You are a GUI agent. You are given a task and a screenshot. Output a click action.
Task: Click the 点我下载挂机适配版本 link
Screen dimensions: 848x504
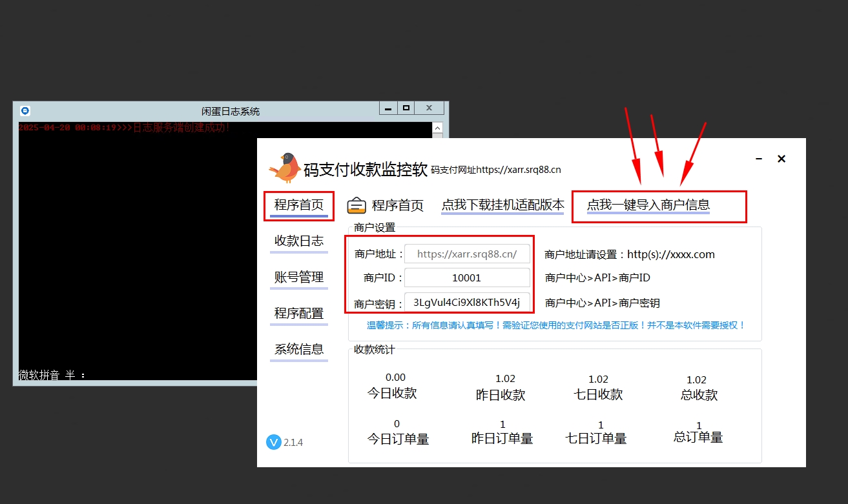(x=502, y=205)
